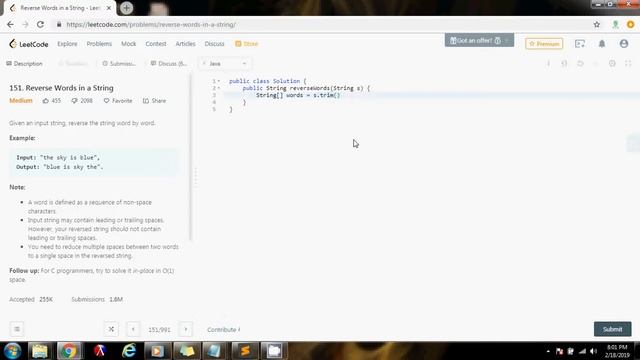
Task: Go to the next problem arrow
Action: coord(186,329)
